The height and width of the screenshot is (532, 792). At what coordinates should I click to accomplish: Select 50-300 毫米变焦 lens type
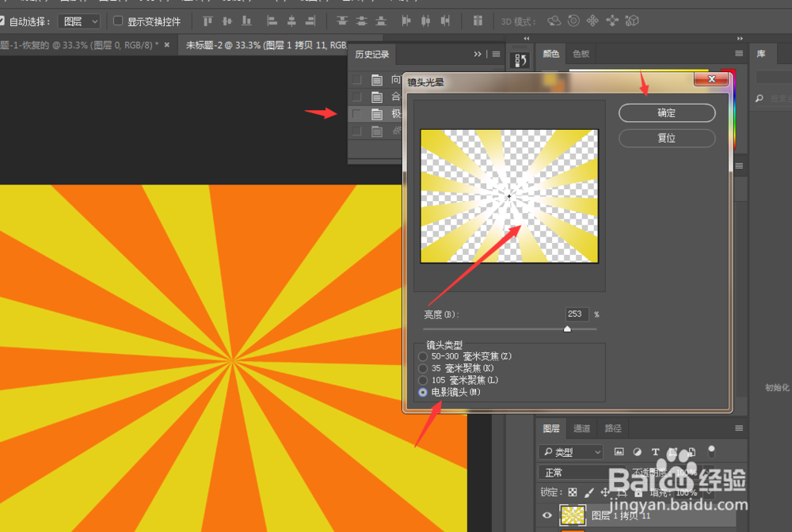point(423,356)
